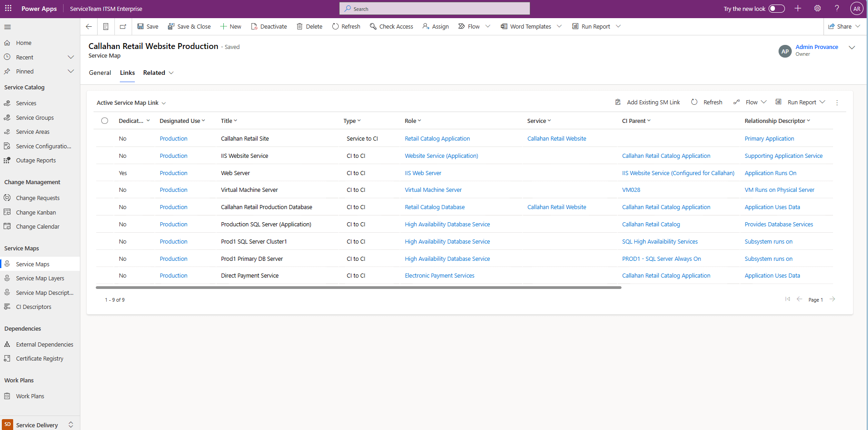This screenshot has width=868, height=430.
Task: Click Save & Close in the command bar
Action: (189, 26)
